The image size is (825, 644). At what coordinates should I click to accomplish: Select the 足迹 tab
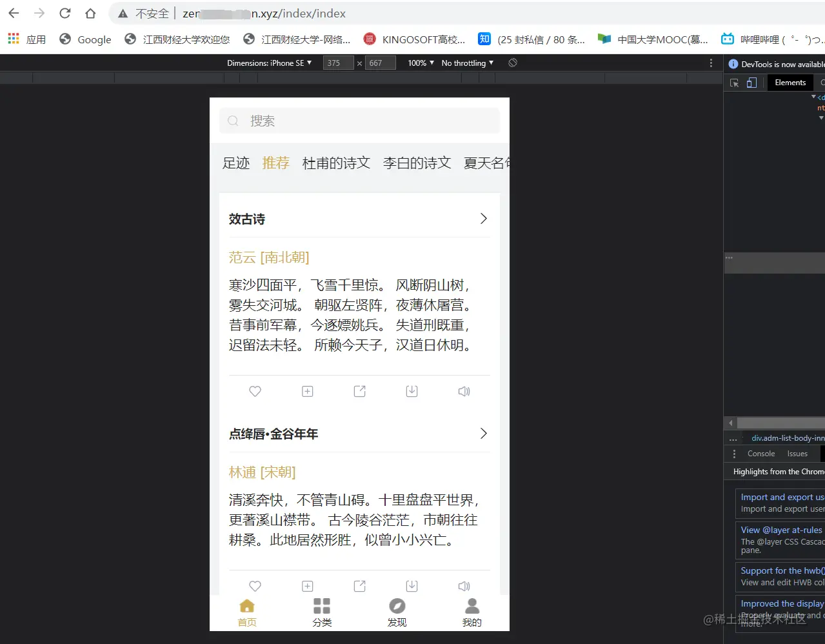tap(236, 163)
